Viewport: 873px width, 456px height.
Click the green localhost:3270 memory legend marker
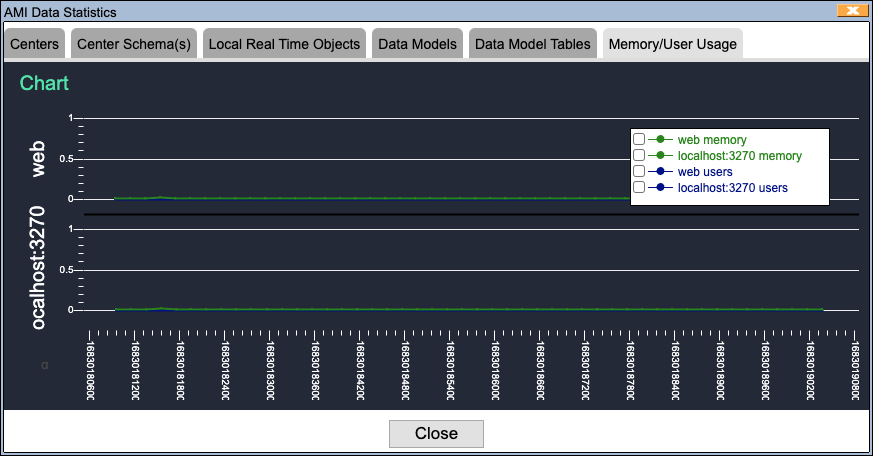pyautogui.click(x=660, y=156)
